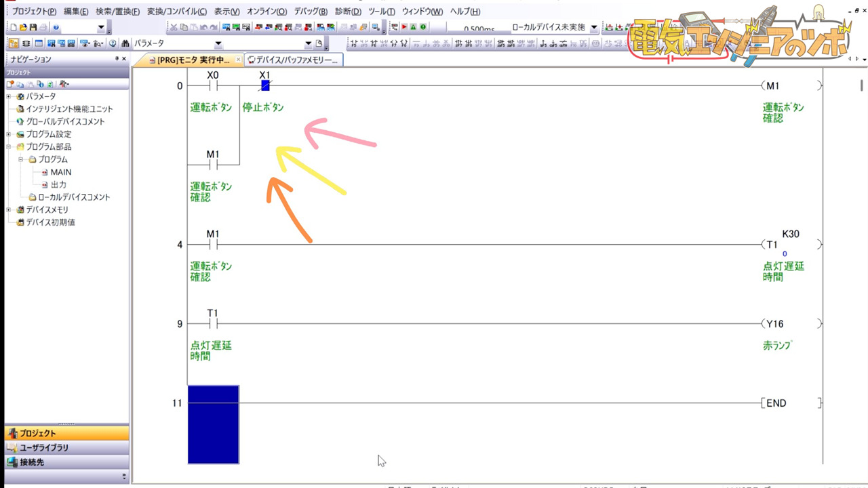Toggle the X1 stop button contact

[x=265, y=85]
